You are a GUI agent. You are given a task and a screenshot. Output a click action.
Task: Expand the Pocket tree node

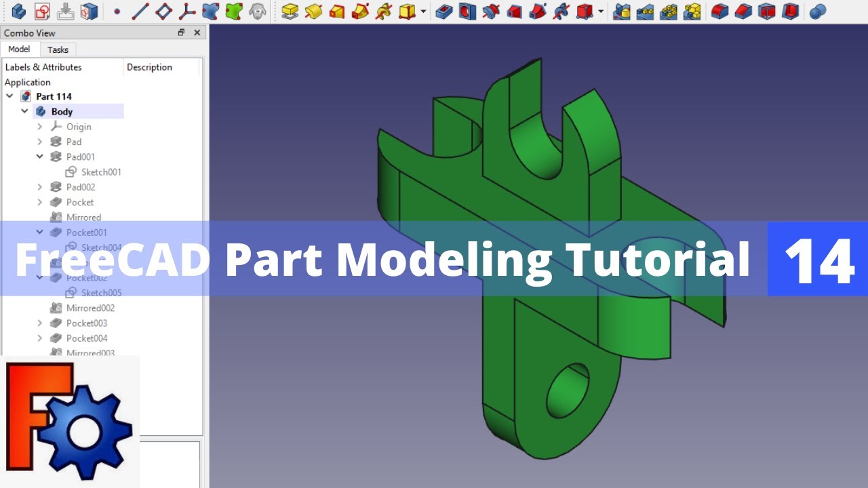pyautogui.click(x=39, y=202)
